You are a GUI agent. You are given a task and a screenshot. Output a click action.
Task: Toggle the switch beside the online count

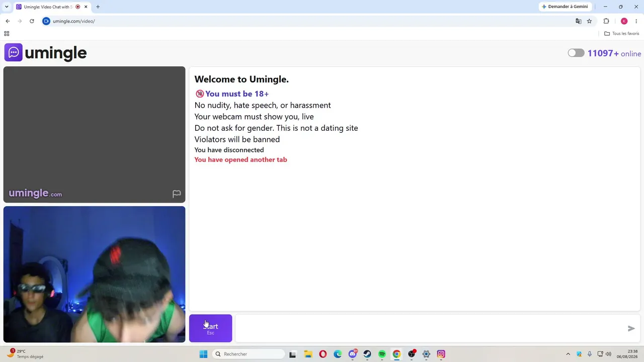(576, 53)
